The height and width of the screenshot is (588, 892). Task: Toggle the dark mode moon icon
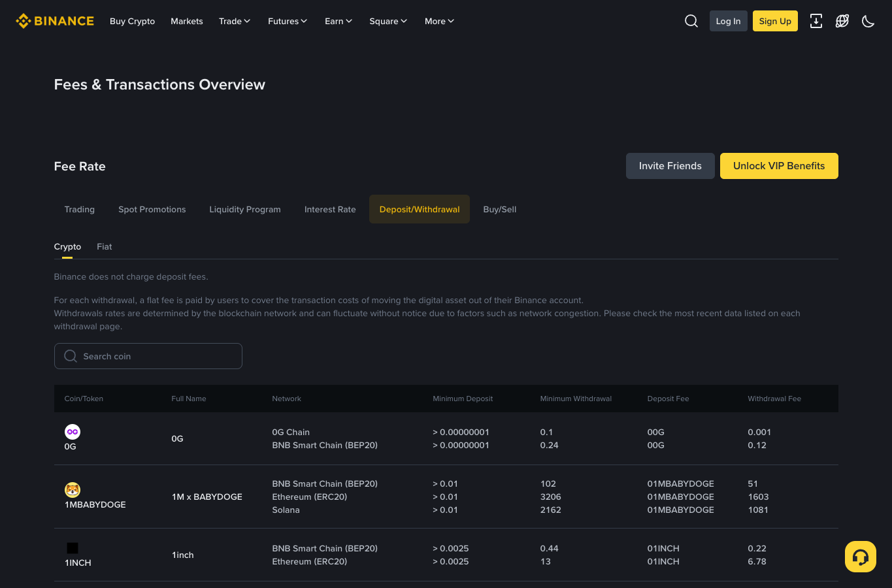click(868, 21)
